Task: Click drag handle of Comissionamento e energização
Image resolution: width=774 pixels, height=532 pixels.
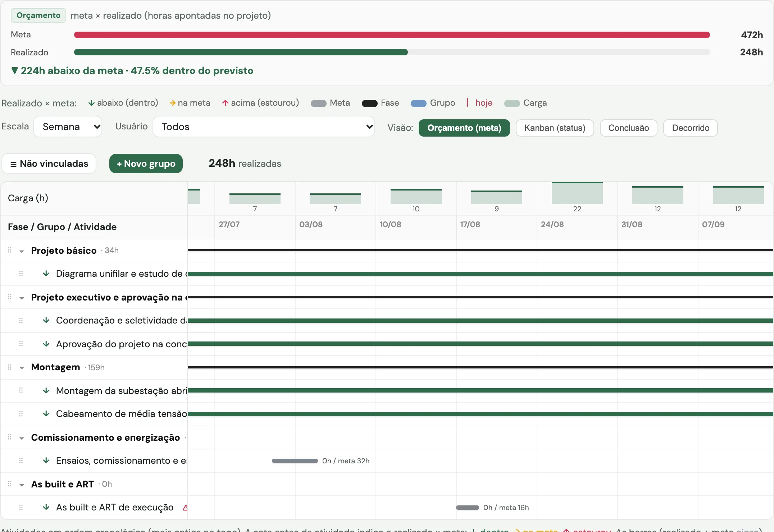Action: pos(10,437)
